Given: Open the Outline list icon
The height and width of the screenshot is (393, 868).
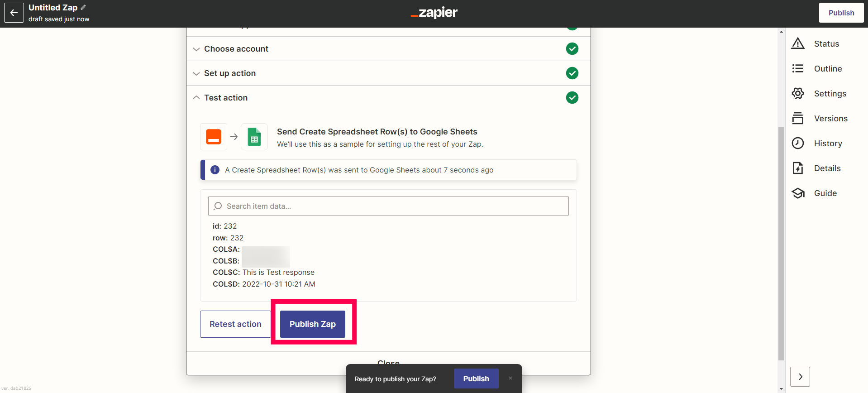Looking at the screenshot, I should tap(798, 68).
